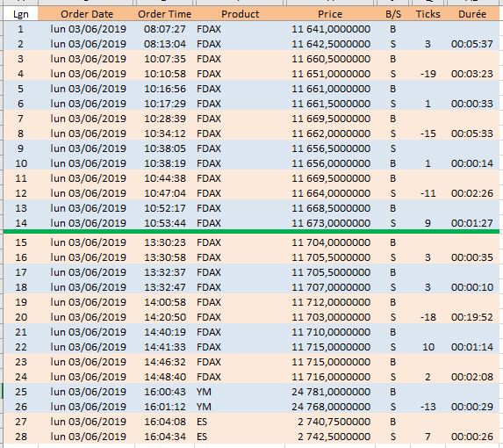Image resolution: width=503 pixels, height=448 pixels.
Task: Click the Durée header cell
Action: (x=472, y=14)
